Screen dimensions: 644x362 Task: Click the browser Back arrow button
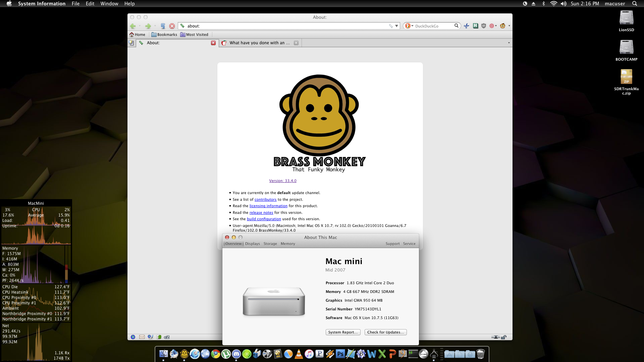(133, 26)
